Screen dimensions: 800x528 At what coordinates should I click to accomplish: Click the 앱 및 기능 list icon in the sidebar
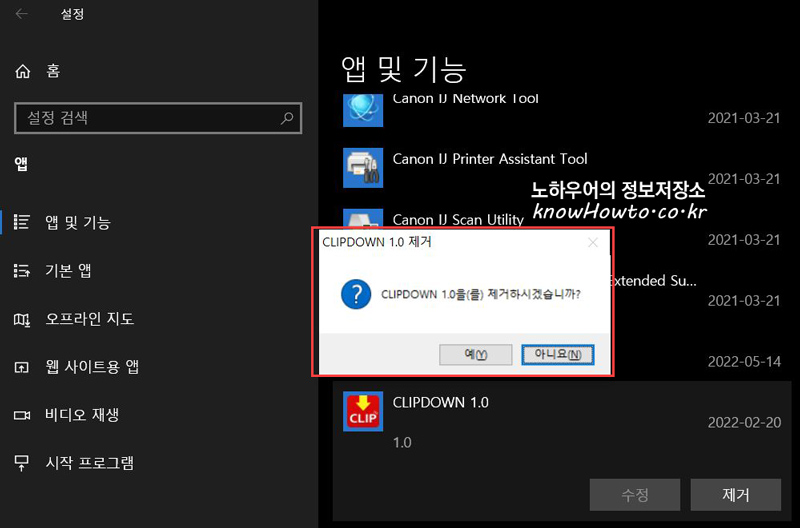[21, 222]
